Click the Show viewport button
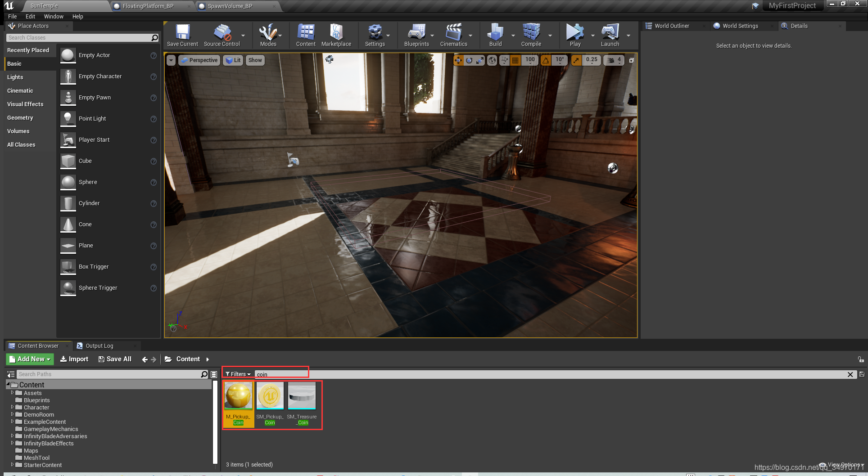Image resolution: width=868 pixels, height=476 pixels. pos(255,60)
